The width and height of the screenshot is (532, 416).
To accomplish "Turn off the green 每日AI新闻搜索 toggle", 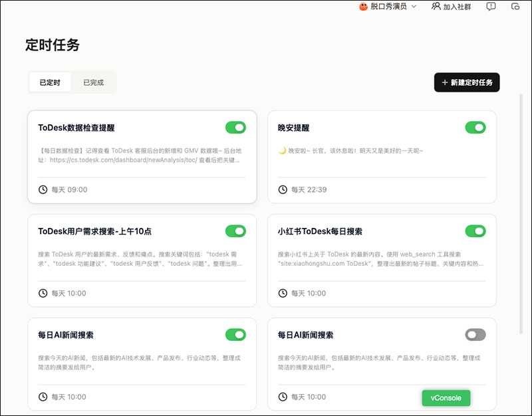I will tap(235, 335).
